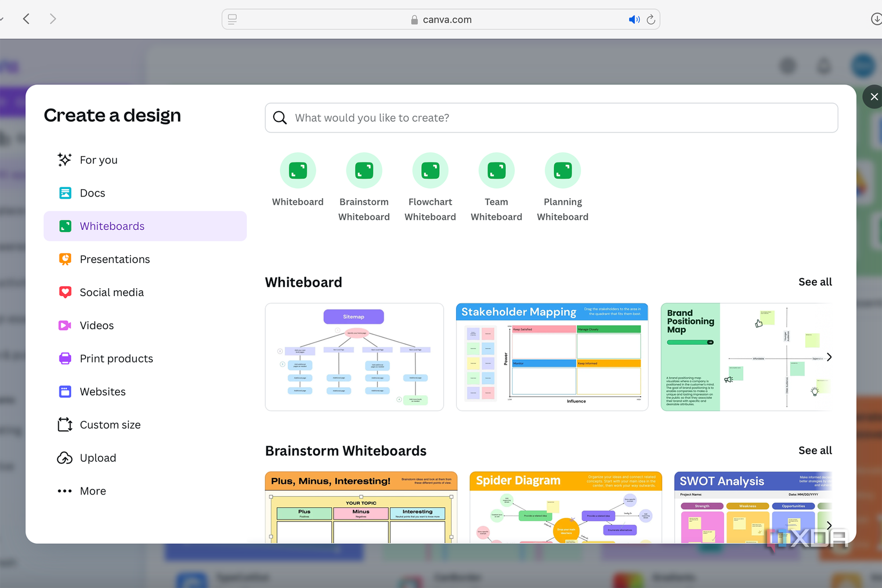
Task: Mute the tab audio speaker icon
Action: pyautogui.click(x=634, y=20)
